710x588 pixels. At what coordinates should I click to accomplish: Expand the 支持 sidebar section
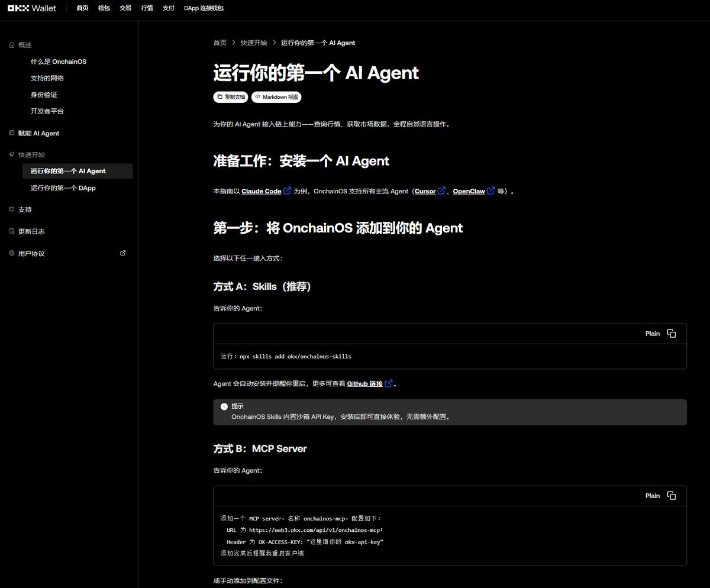tap(25, 209)
